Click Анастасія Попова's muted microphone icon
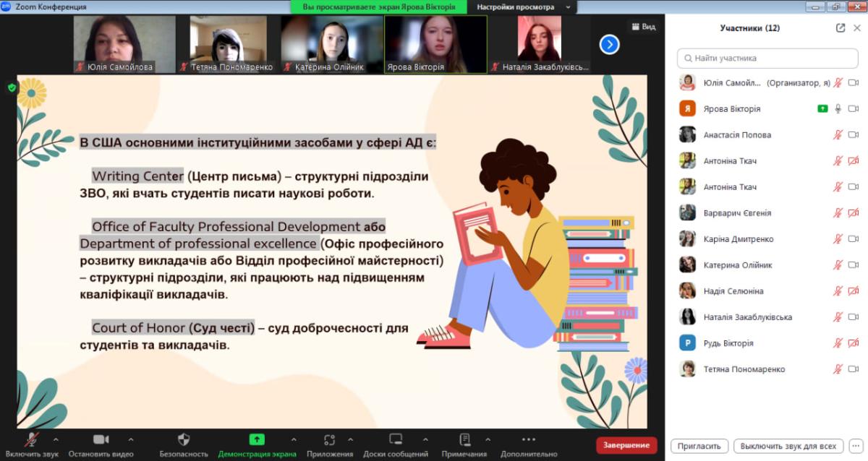Image resolution: width=868 pixels, height=461 pixels. tap(838, 134)
